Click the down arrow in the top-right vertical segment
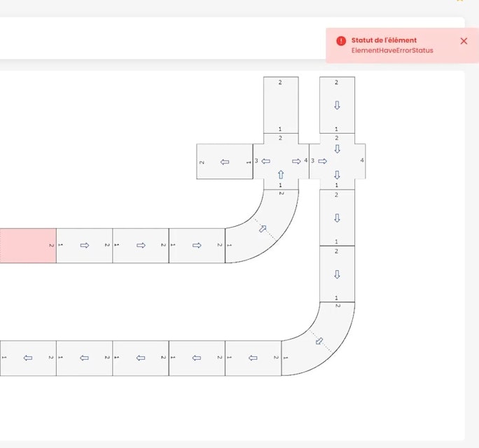Screen dimensions: 479x448 point(337,105)
